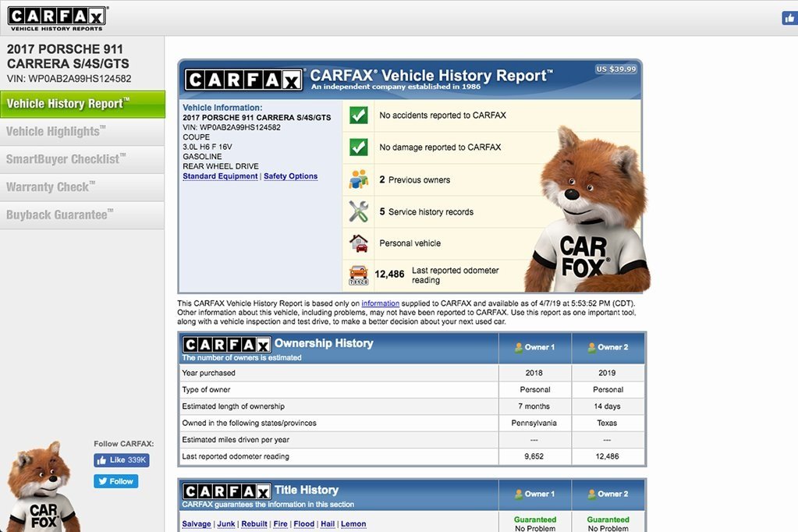The image size is (798, 532).
Task: Click the VIN WP0AB2A99HS124582 in the sidebar
Action: pyautogui.click(x=69, y=79)
